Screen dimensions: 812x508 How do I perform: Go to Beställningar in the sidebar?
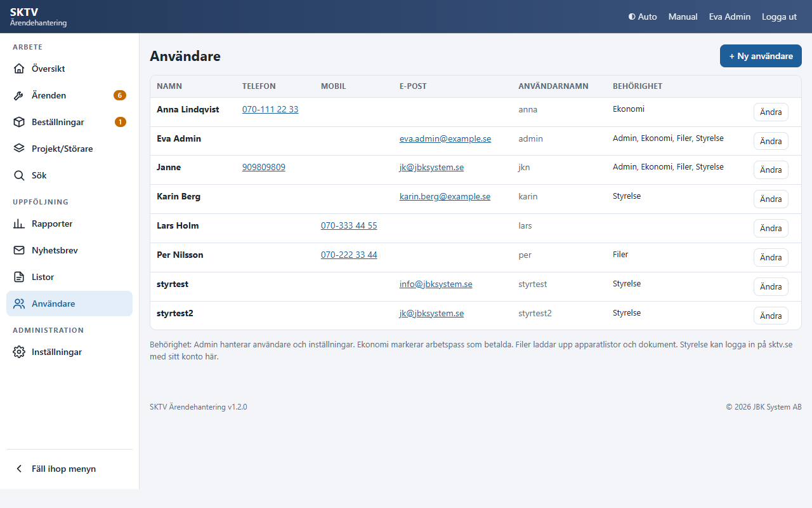coord(70,122)
